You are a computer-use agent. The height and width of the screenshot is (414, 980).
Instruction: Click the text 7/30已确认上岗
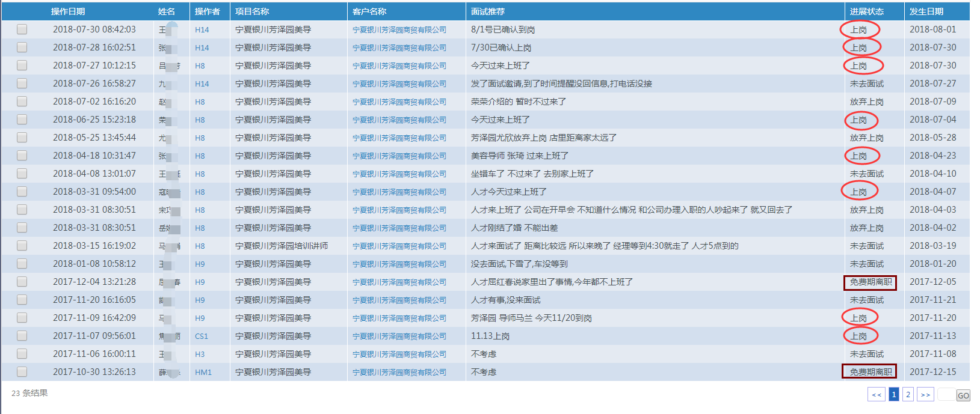(x=501, y=47)
